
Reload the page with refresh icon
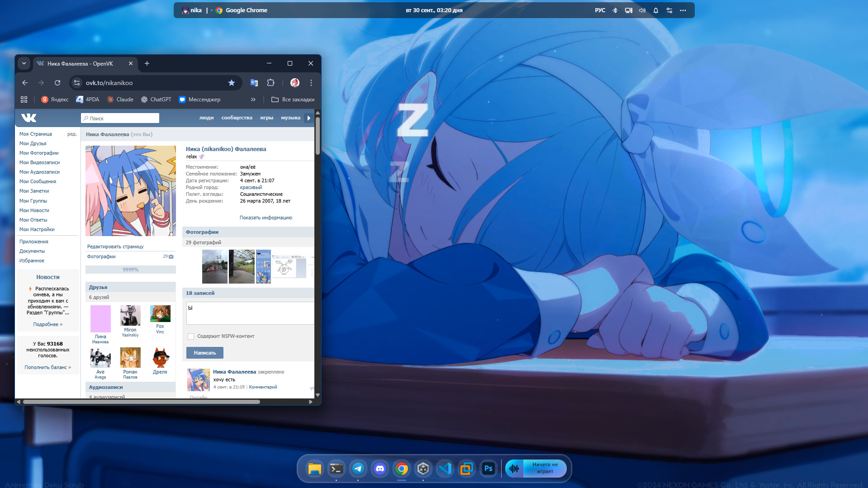(x=57, y=83)
